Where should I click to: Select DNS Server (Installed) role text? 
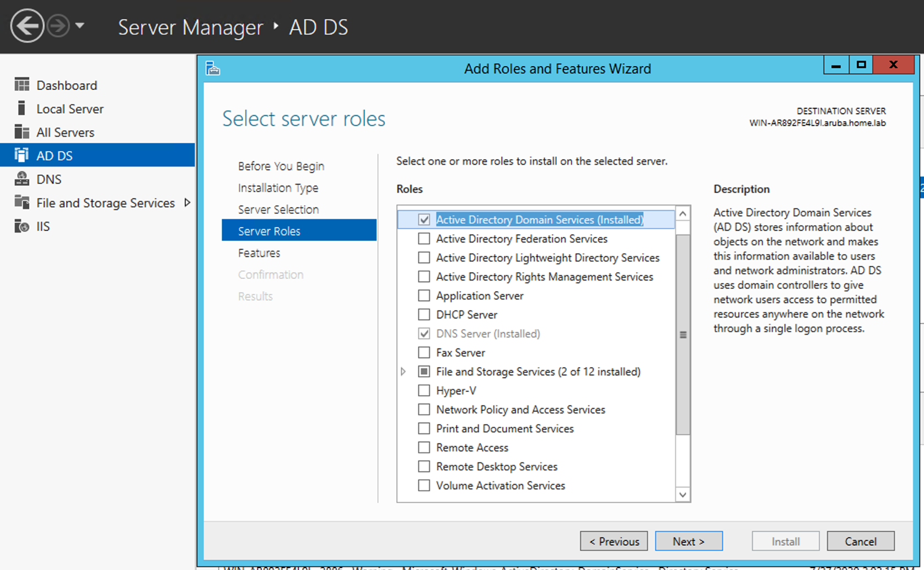click(488, 334)
